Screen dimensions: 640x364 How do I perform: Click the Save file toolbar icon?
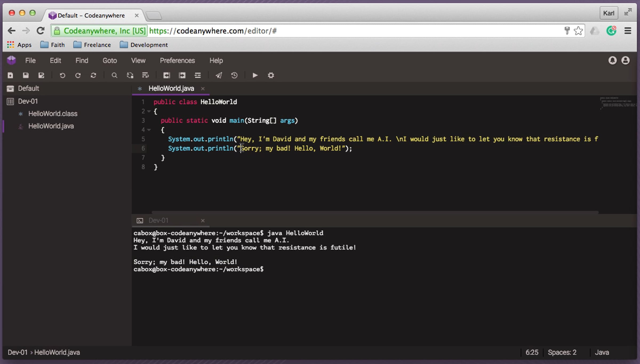coord(26,75)
